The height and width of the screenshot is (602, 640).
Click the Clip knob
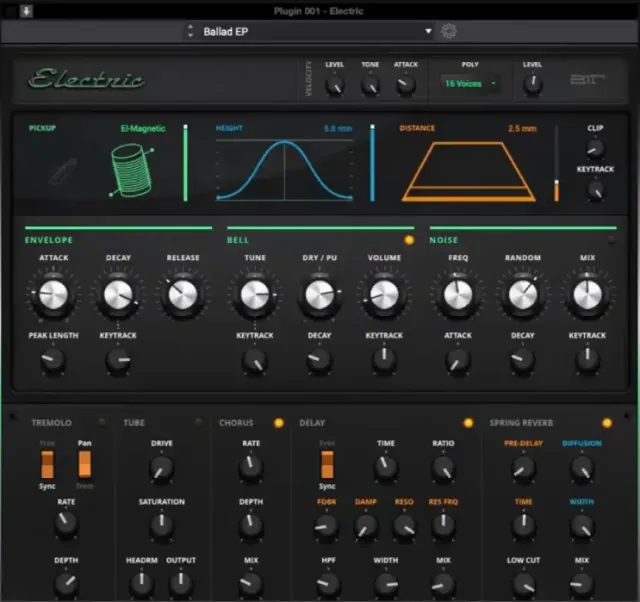click(x=595, y=149)
